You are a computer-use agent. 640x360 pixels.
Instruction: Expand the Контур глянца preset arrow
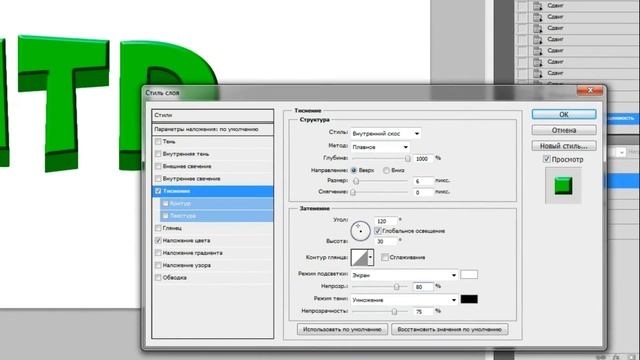click(x=370, y=258)
